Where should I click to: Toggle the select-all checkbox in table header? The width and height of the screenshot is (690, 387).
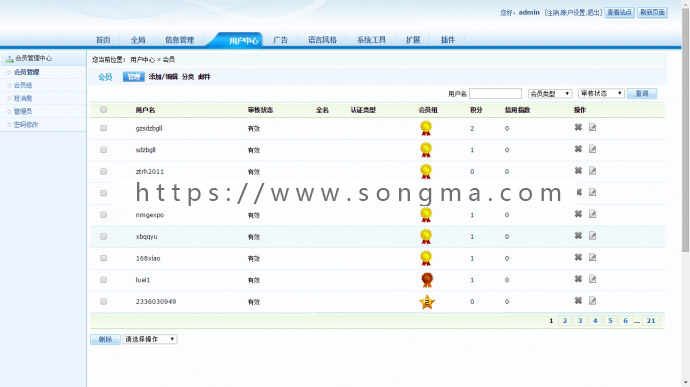[103, 110]
